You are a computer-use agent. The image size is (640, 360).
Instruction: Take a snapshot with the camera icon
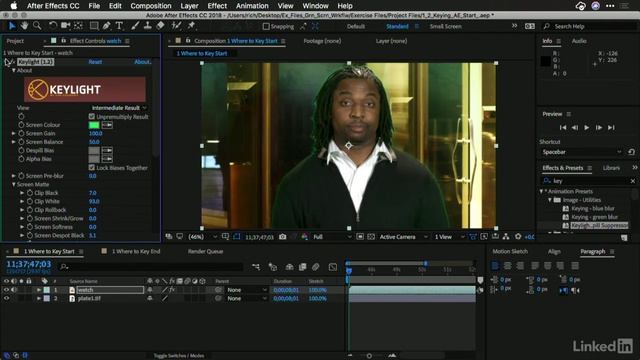click(282, 237)
